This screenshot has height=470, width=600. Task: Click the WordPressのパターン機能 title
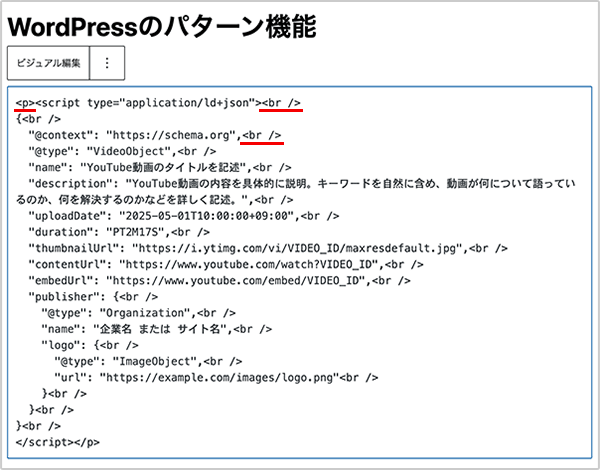[x=161, y=27]
